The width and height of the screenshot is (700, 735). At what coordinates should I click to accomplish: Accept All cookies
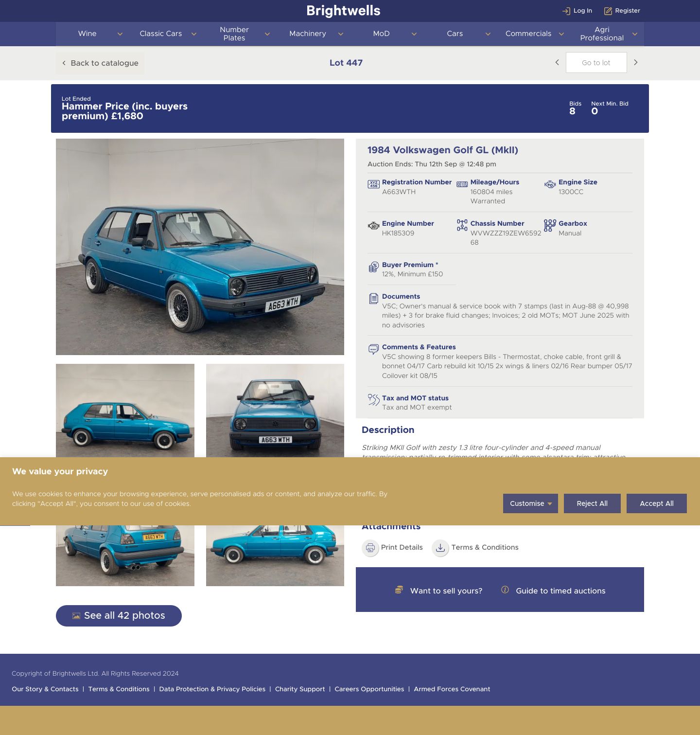[x=657, y=503]
